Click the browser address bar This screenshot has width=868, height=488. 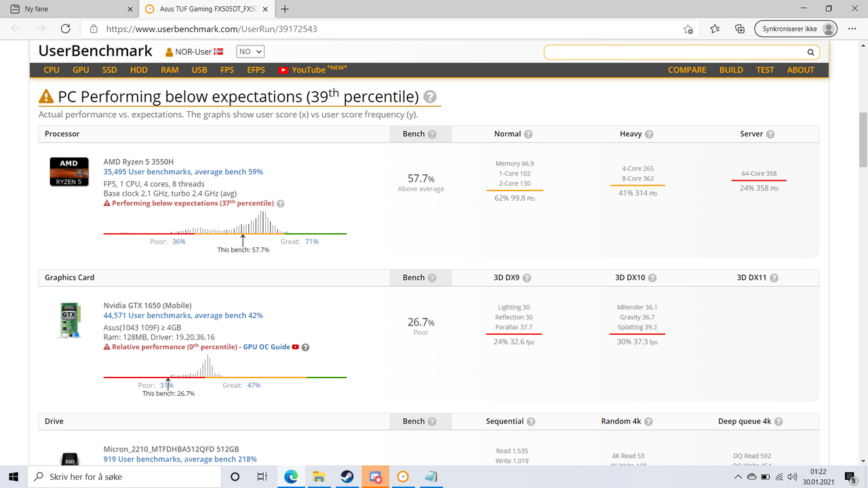[x=390, y=29]
